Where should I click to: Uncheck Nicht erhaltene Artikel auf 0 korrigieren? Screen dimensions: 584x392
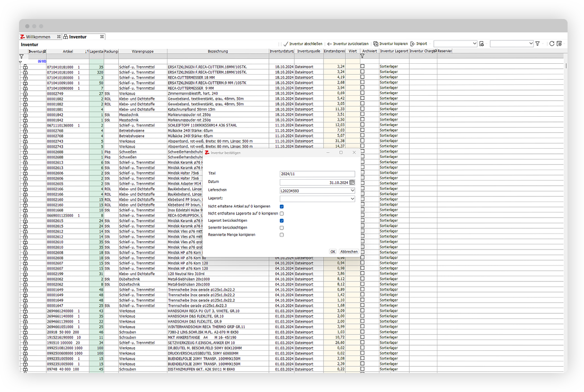281,206
